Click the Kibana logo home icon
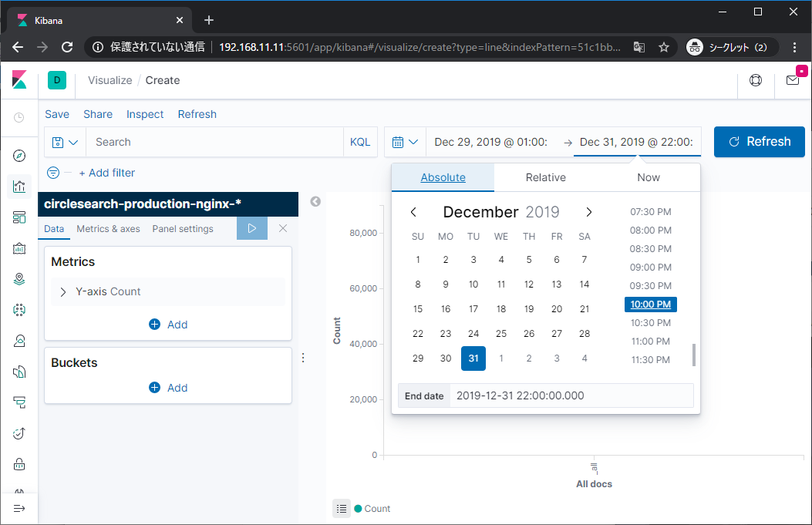This screenshot has height=525, width=812. coord(19,80)
